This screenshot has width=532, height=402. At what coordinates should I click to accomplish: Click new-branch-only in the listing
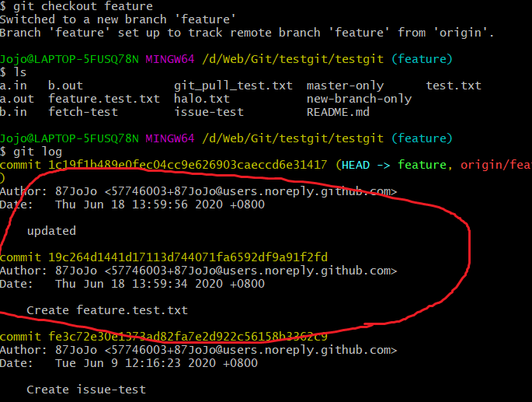pyautogui.click(x=359, y=99)
